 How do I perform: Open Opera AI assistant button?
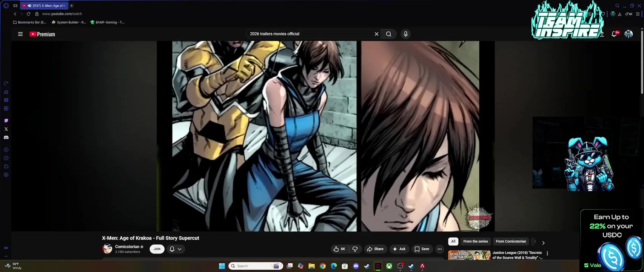(629, 14)
